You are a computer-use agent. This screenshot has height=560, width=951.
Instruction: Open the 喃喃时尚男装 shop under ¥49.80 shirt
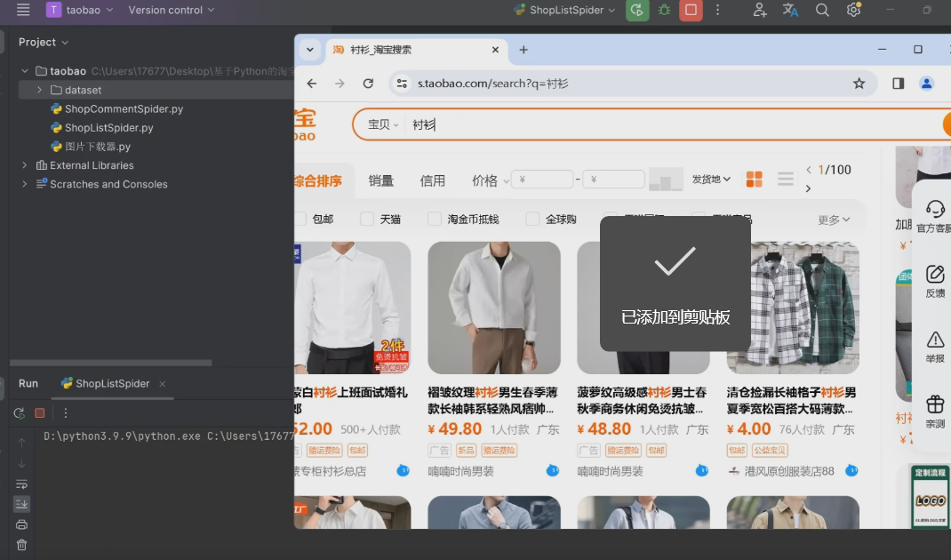click(461, 471)
